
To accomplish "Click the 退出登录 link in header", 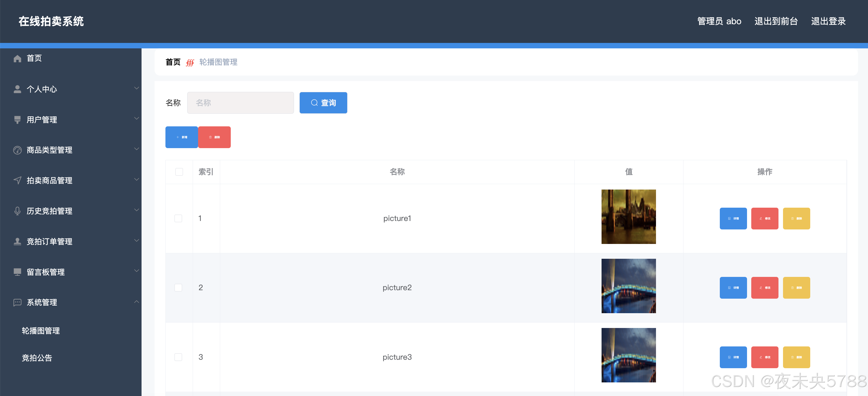I will tap(828, 21).
